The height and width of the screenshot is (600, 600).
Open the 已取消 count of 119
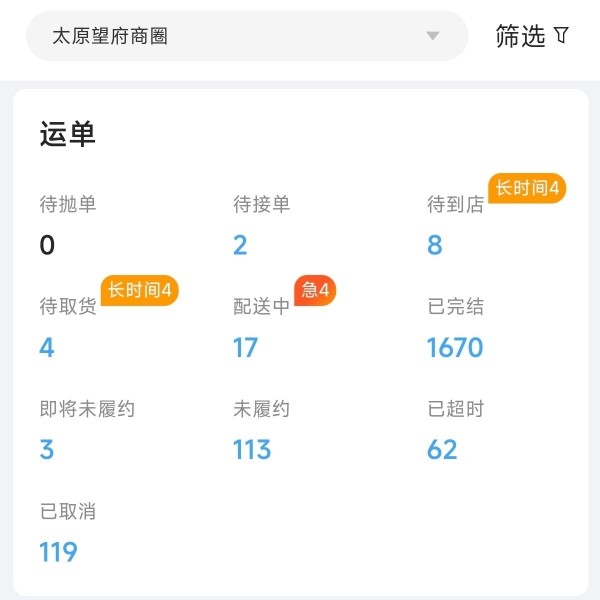[x=58, y=551]
